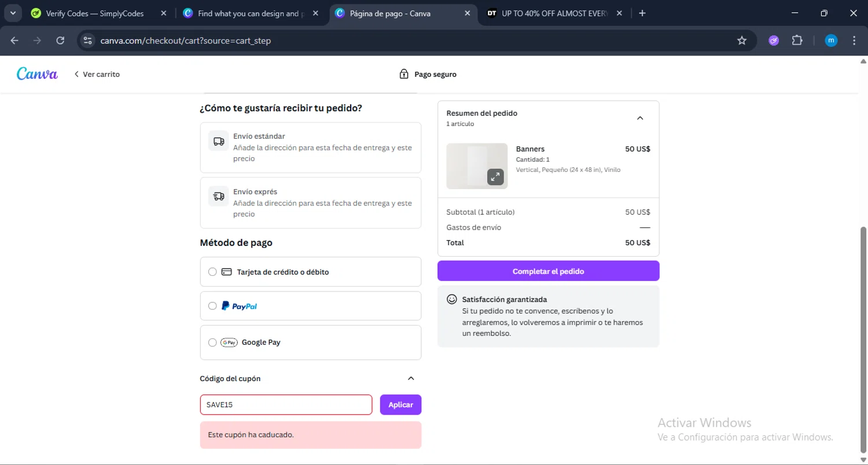Click the page vertical scrollbar

(863, 341)
